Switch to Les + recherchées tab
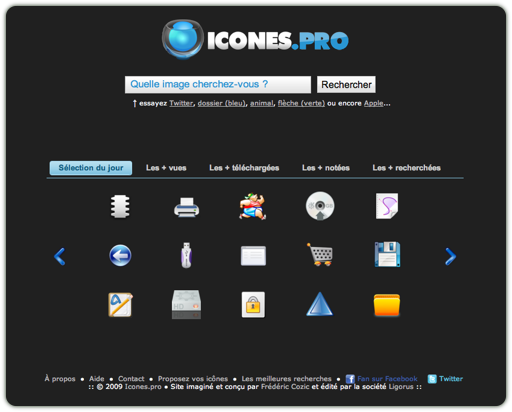Screen dimensions: 512x412 (406, 168)
